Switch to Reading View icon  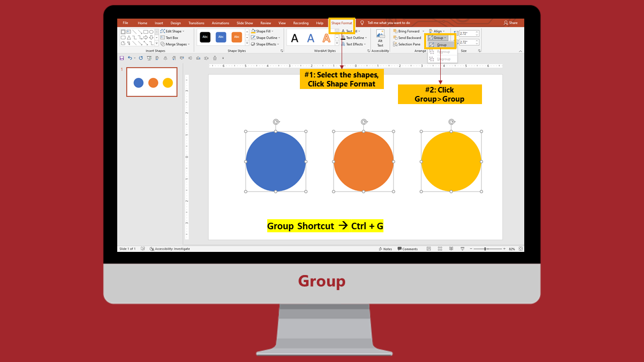(451, 249)
